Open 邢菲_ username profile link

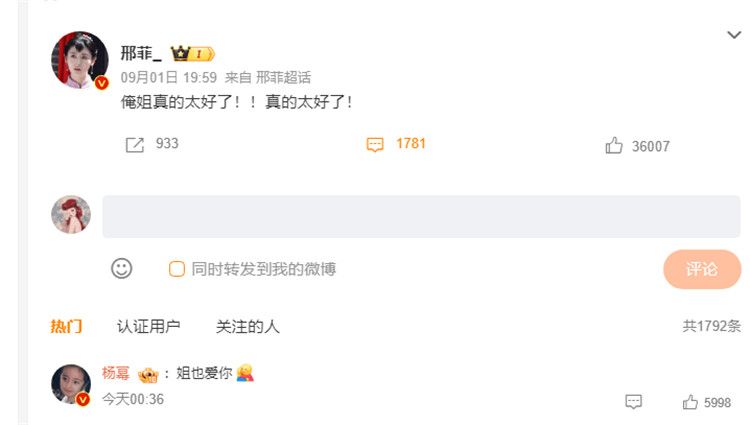[x=141, y=53]
